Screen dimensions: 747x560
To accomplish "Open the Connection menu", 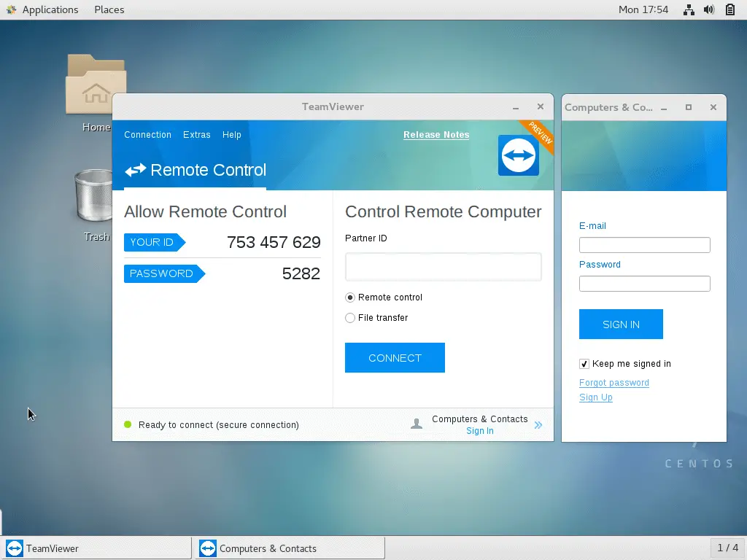I will click(147, 135).
